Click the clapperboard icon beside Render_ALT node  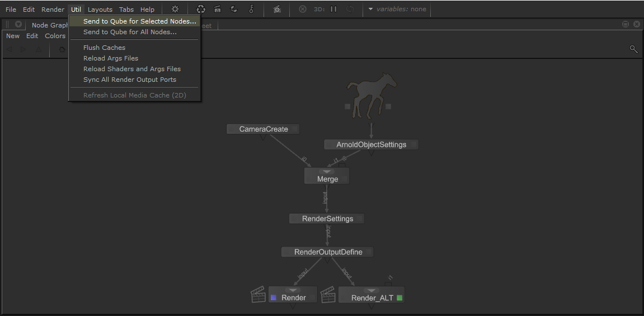pos(328,295)
